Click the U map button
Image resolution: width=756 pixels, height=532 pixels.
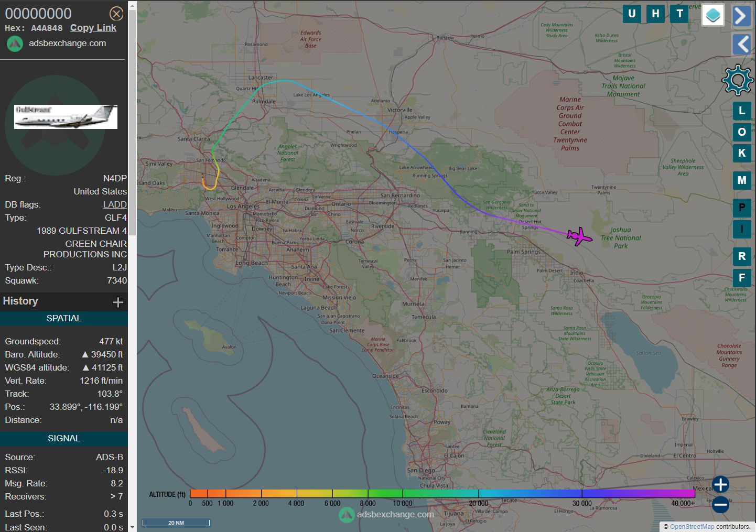click(x=632, y=14)
